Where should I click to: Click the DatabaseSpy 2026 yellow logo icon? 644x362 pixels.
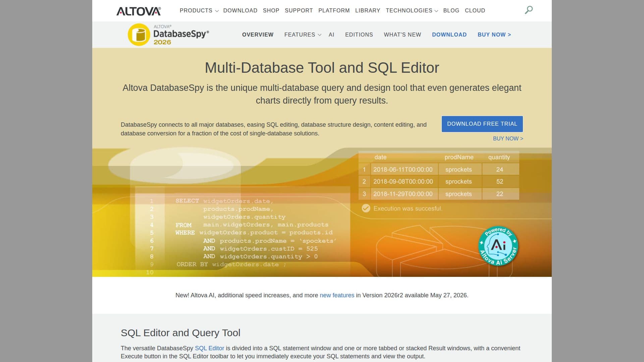[139, 35]
